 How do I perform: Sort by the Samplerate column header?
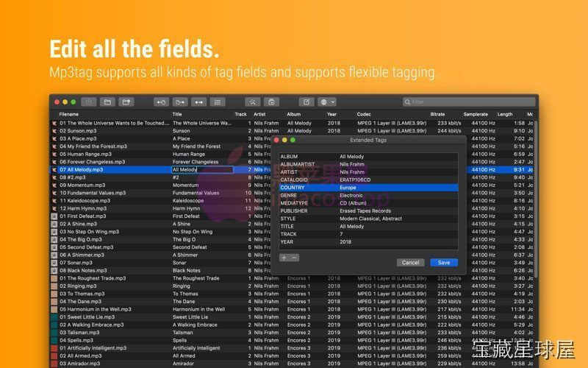coord(476,114)
